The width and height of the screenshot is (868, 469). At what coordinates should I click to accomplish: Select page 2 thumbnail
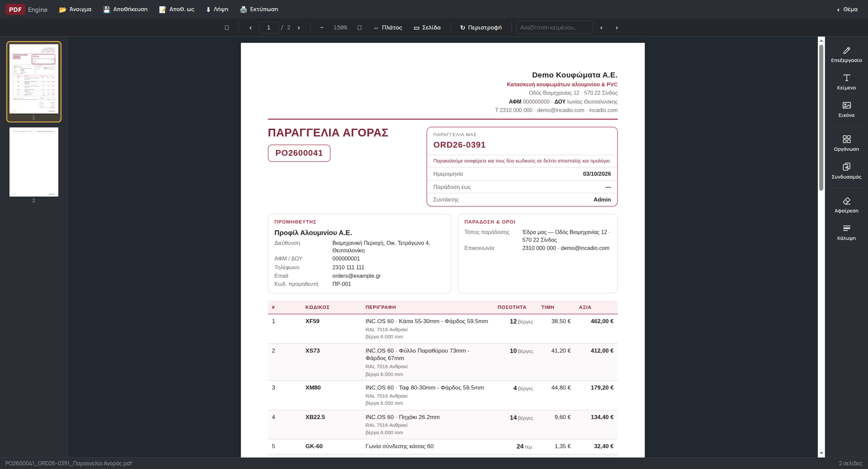[x=34, y=162]
